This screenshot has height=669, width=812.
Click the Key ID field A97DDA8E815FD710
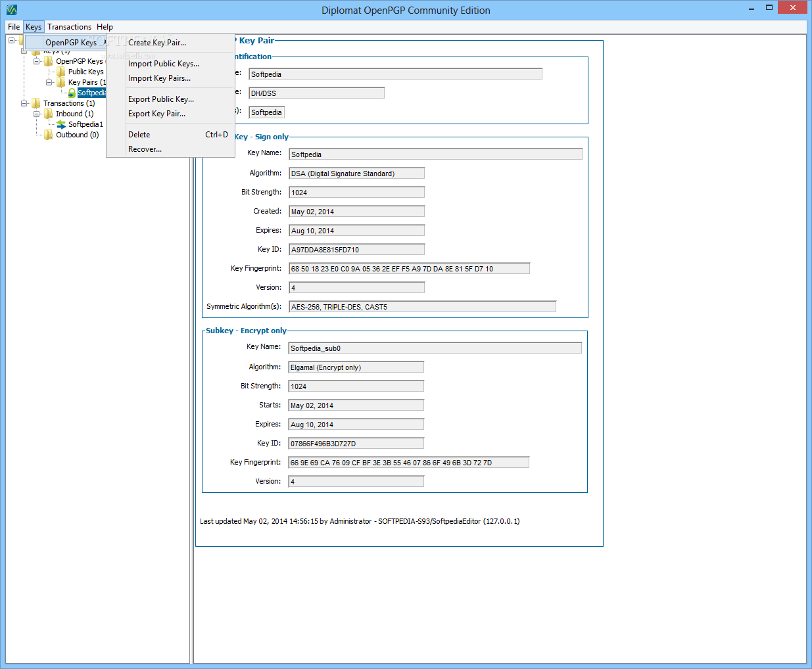(356, 250)
